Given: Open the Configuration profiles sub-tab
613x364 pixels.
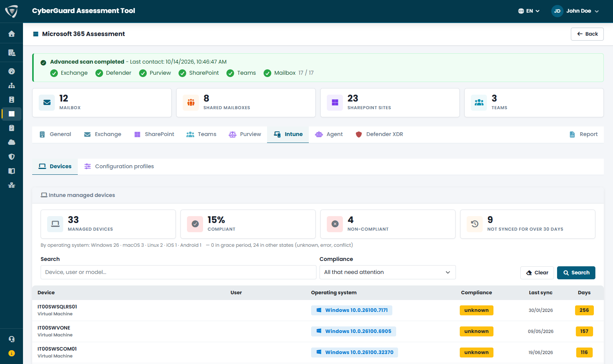Looking at the screenshot, I should (x=119, y=167).
